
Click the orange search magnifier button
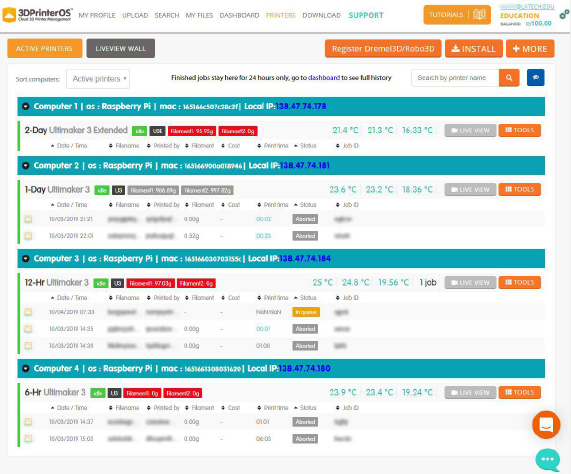(x=509, y=78)
